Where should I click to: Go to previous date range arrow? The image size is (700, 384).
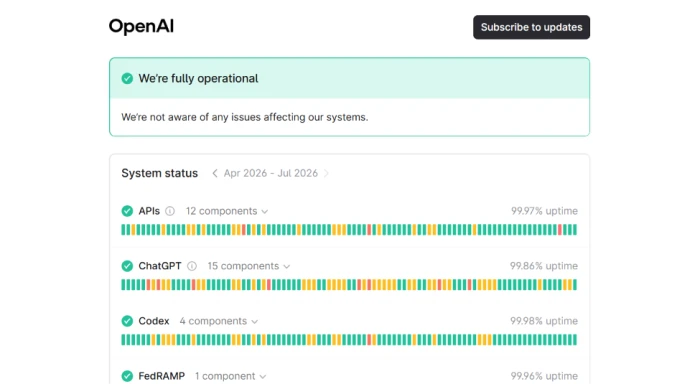pyautogui.click(x=215, y=173)
